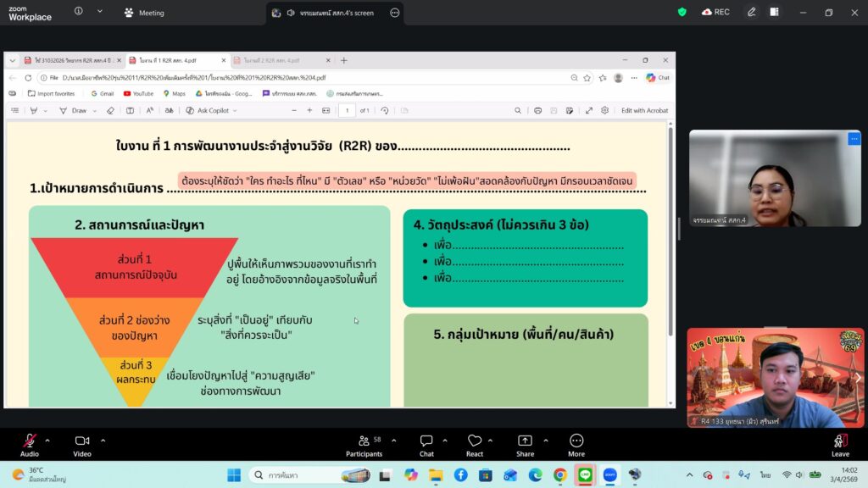Toggle the Zoom view layout icon

774,12
